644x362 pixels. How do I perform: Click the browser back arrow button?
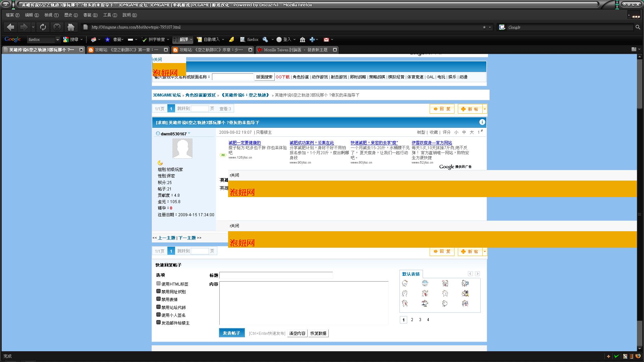click(10, 27)
